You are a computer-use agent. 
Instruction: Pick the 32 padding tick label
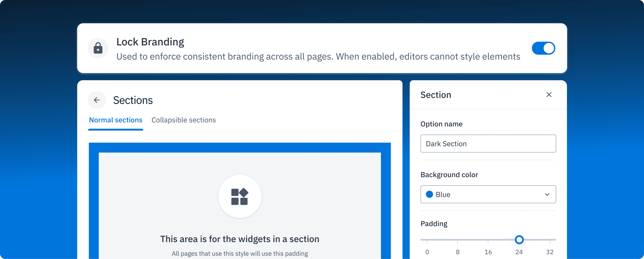550,252
